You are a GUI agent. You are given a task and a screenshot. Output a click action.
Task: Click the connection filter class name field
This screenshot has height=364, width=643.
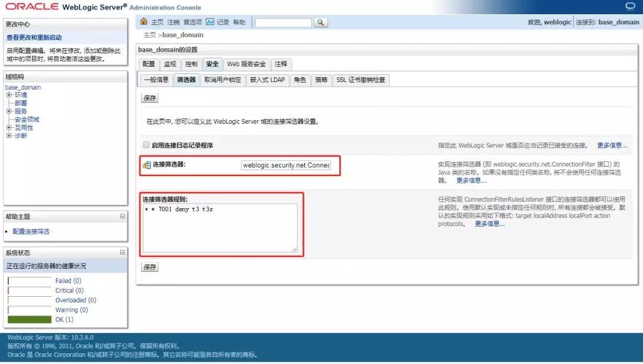click(x=286, y=165)
